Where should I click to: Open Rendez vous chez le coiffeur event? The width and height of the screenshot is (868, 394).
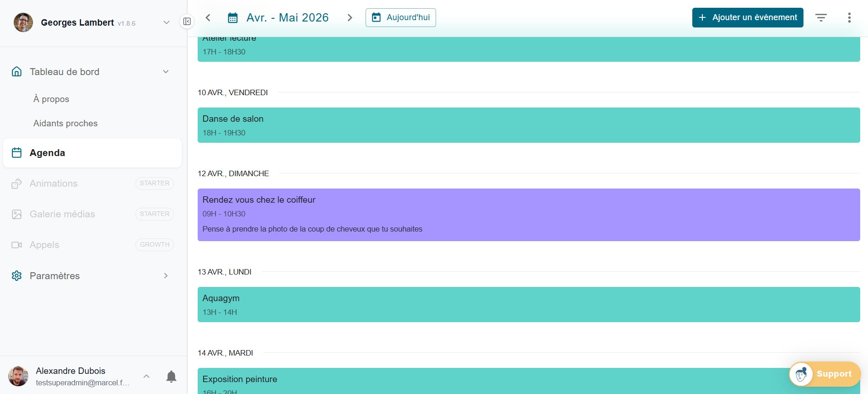pos(529,215)
